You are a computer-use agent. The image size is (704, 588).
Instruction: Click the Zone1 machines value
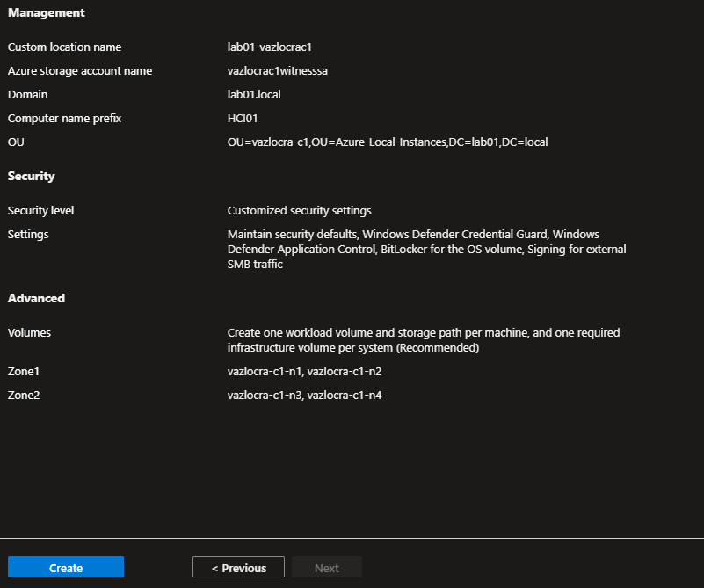click(x=304, y=372)
